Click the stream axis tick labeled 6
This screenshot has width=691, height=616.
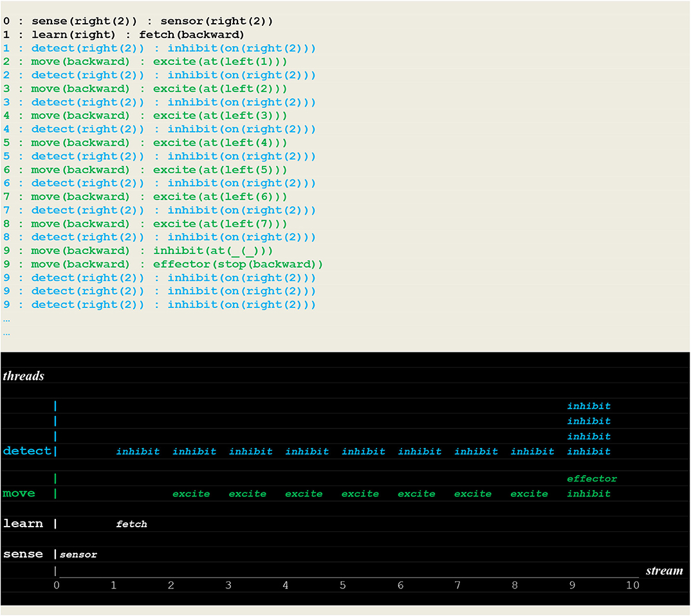pyautogui.click(x=400, y=586)
